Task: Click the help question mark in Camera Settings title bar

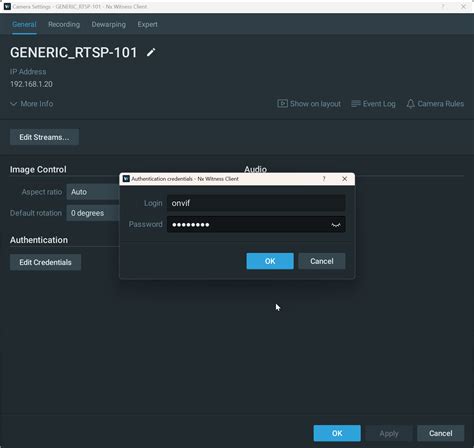Action: 443,6
